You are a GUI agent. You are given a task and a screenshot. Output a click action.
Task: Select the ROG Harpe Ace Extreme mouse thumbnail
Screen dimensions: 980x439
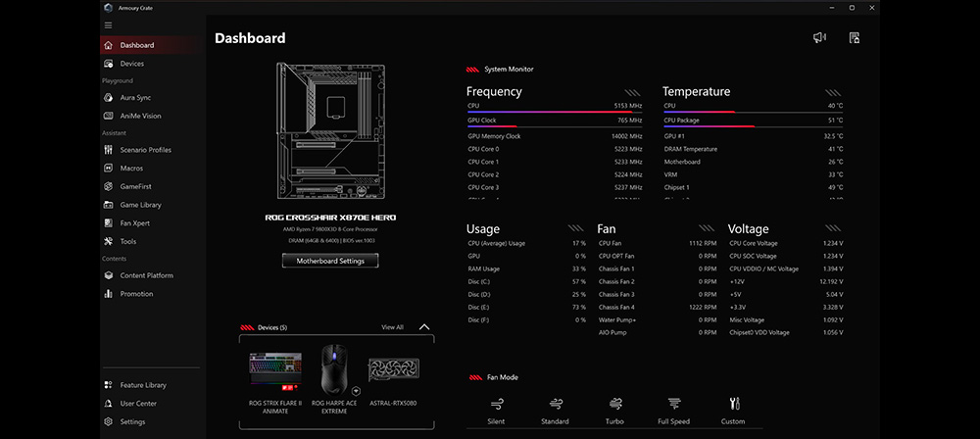334,369
